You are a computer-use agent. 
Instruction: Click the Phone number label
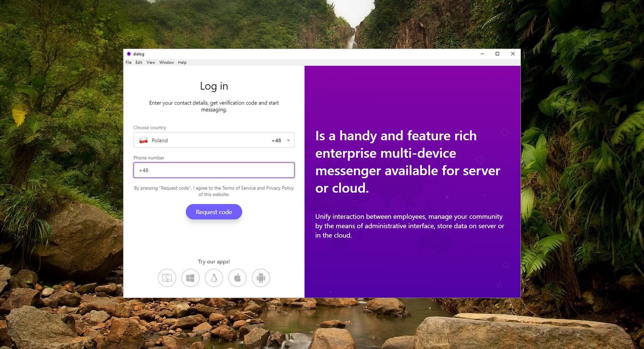[149, 158]
